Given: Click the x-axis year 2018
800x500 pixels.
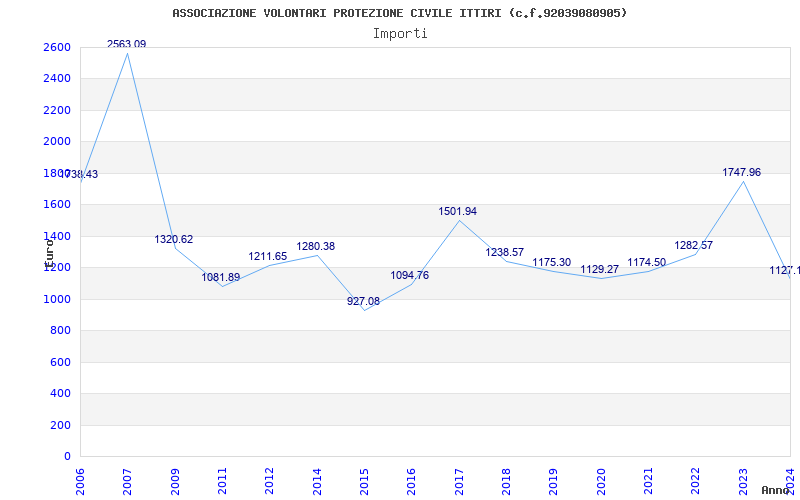Looking at the screenshot, I should click(x=506, y=482).
